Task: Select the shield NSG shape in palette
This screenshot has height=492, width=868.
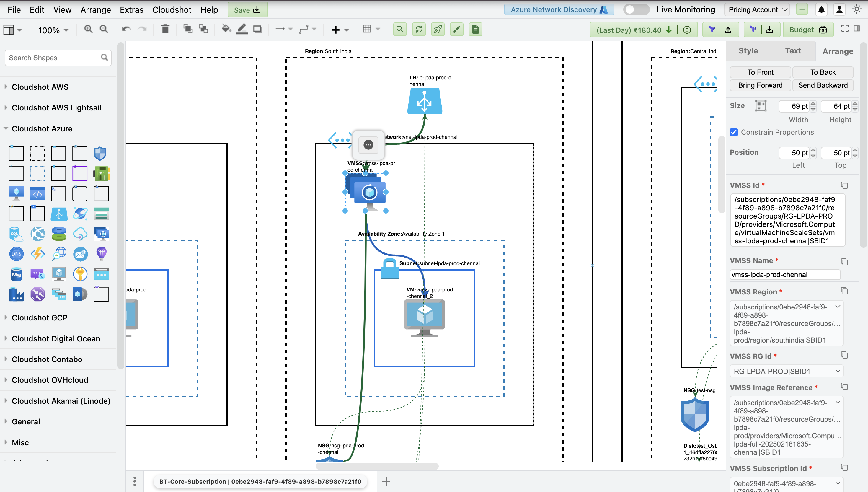Action: (100, 153)
